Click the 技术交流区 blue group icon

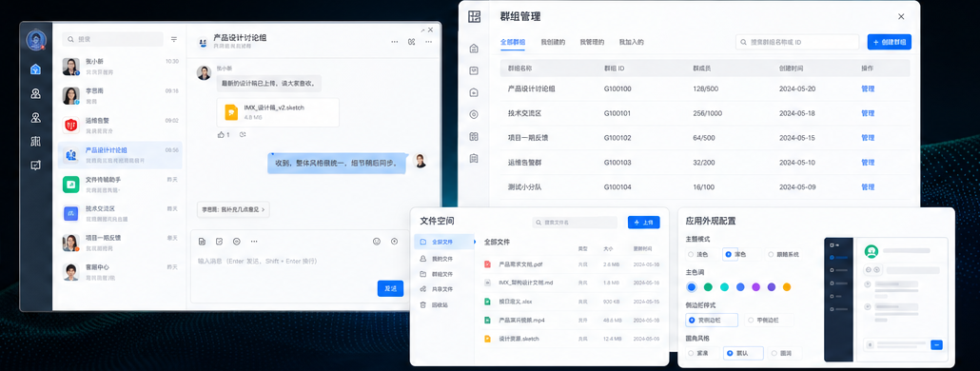click(70, 214)
